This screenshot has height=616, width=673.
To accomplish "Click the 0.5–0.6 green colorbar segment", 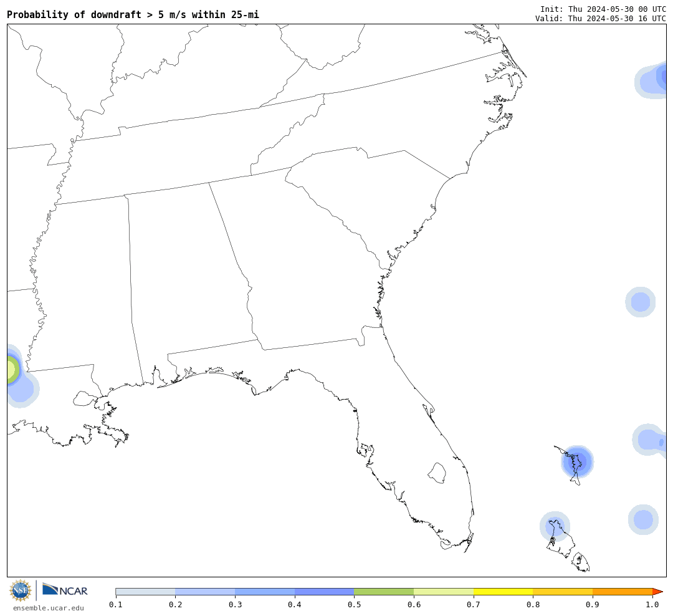I will click(384, 592).
